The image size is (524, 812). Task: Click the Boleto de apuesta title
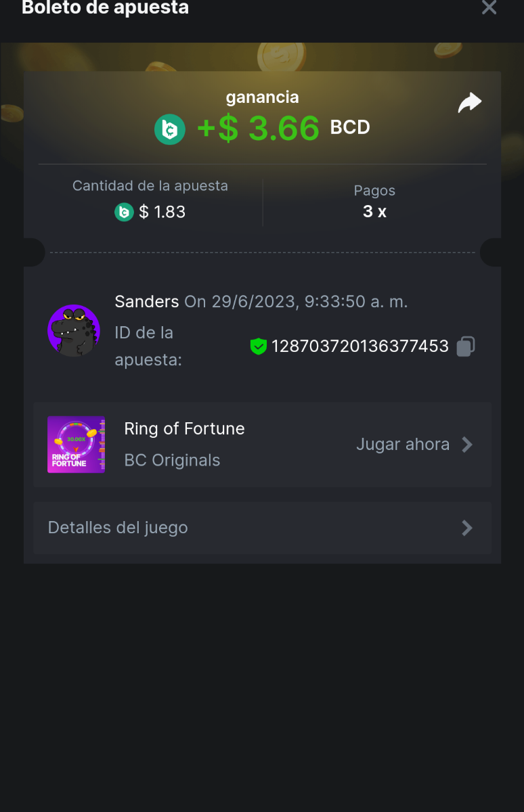[106, 8]
